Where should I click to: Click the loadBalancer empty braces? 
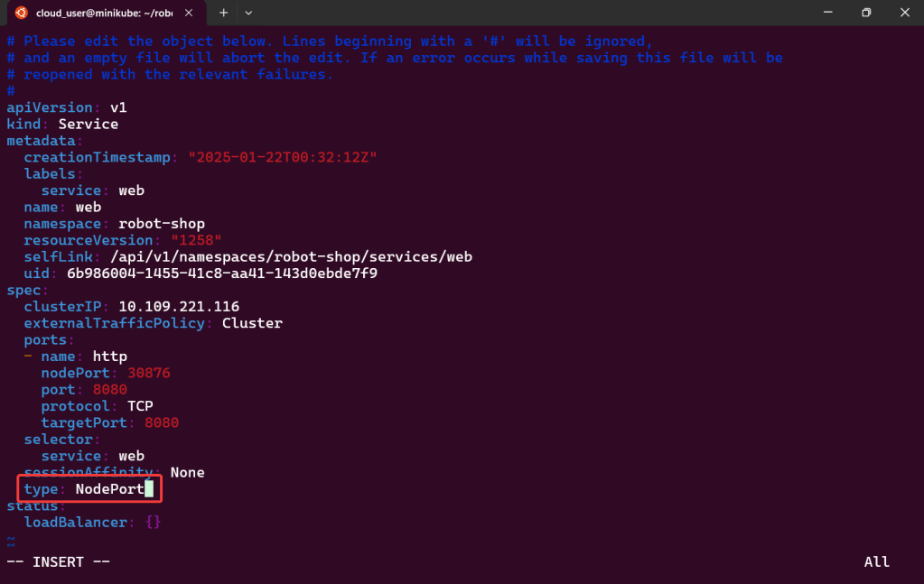pyautogui.click(x=153, y=522)
